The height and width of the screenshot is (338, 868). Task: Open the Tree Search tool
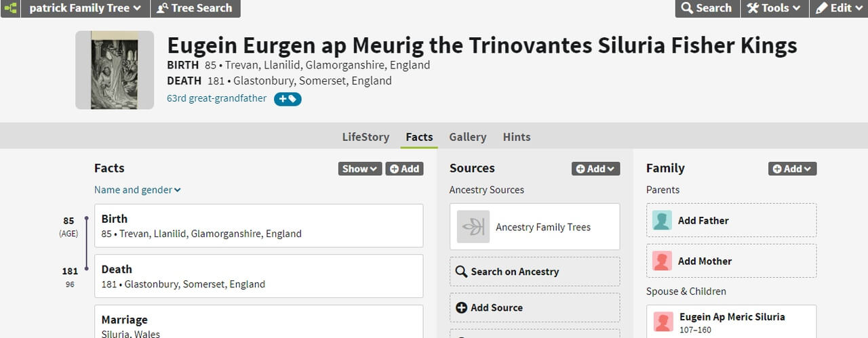tap(195, 8)
